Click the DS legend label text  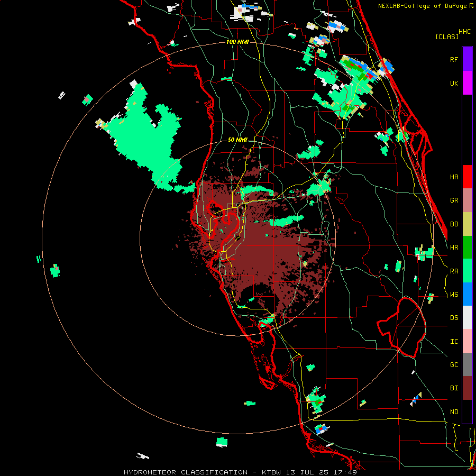(x=454, y=318)
